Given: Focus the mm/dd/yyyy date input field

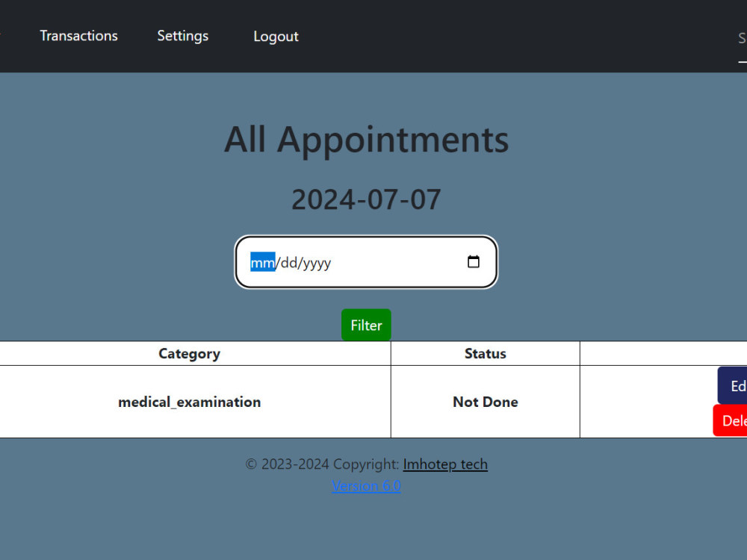Looking at the screenshot, I should click(366, 262).
